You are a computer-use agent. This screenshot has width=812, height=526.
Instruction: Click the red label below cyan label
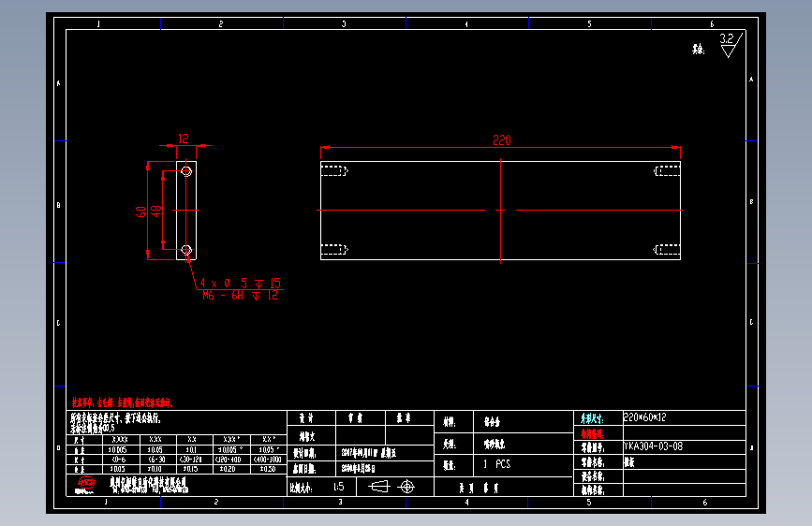[592, 434]
